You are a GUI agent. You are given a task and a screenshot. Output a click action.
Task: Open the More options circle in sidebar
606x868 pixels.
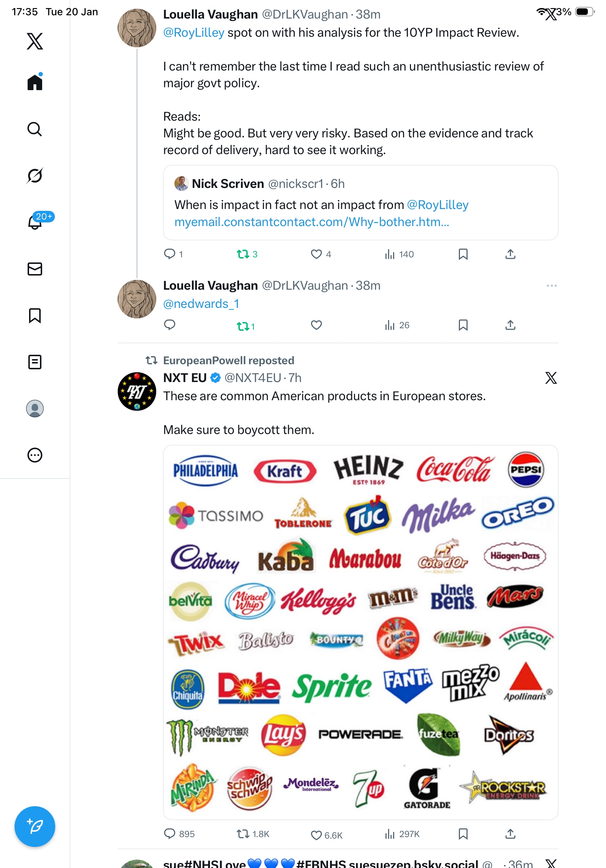[35, 455]
